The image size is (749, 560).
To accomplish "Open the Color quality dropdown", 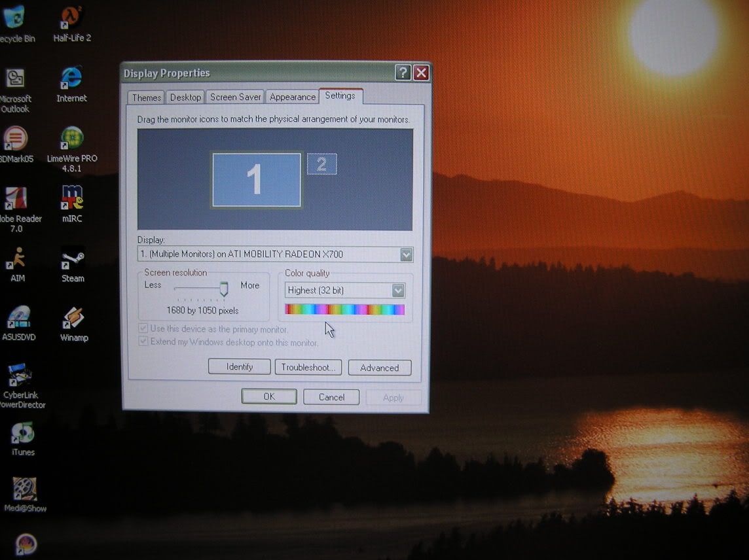I will click(398, 290).
